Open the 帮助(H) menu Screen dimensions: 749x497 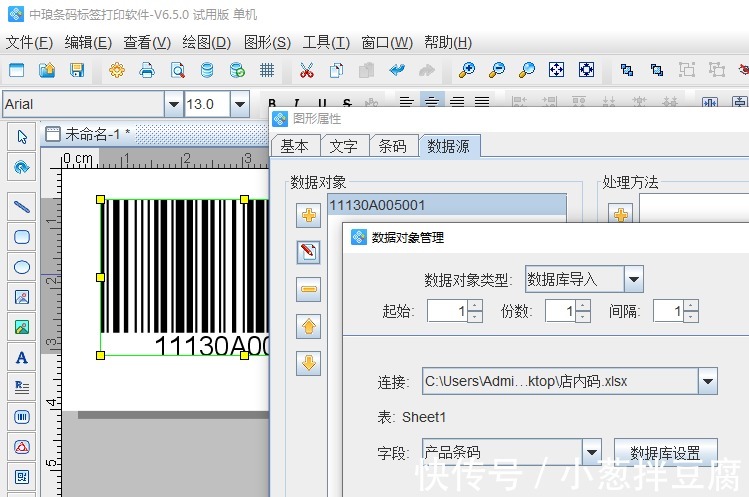pos(448,43)
